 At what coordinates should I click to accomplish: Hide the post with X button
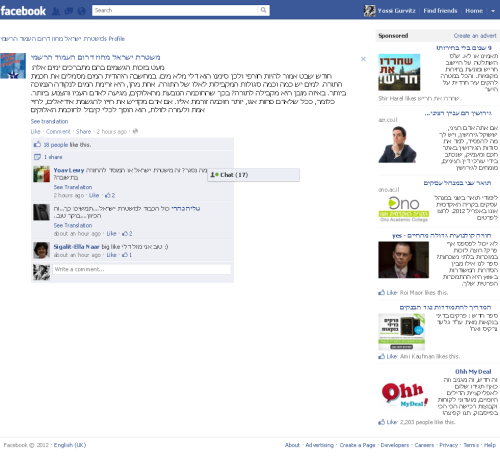(363, 59)
